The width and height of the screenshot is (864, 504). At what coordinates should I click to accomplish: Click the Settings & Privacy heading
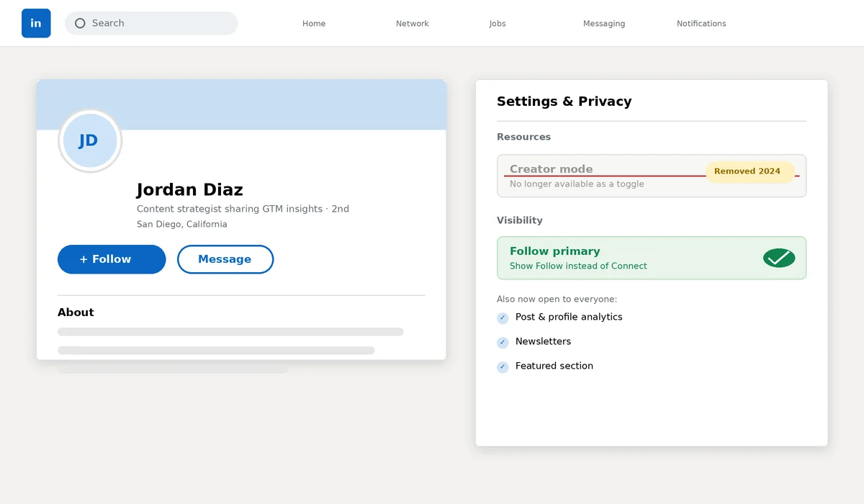pos(564,102)
